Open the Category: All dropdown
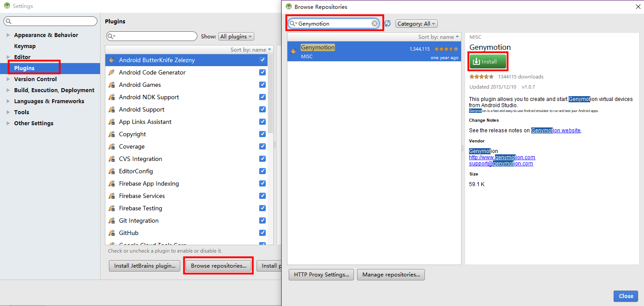 coord(417,24)
